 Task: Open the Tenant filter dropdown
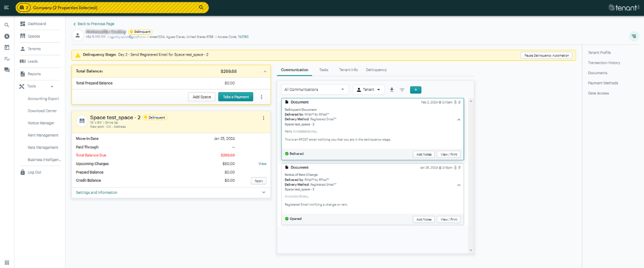368,90
